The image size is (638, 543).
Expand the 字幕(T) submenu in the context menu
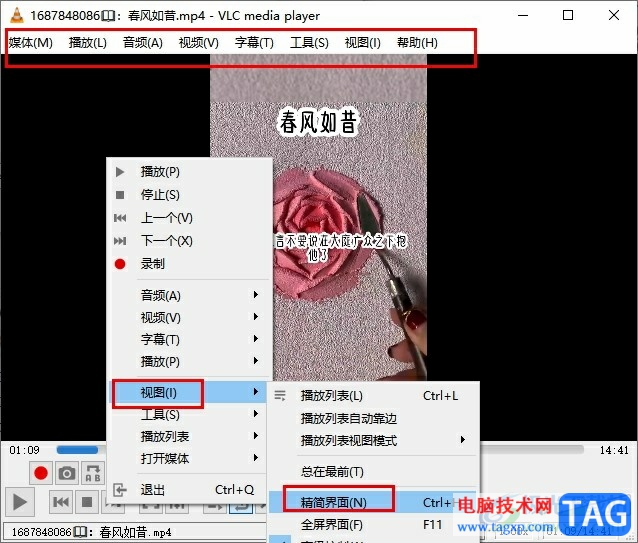point(189,339)
